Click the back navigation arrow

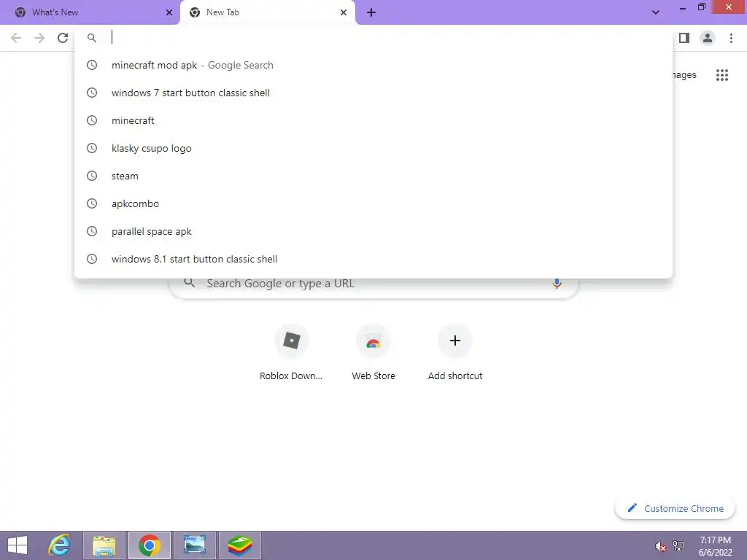(16, 38)
